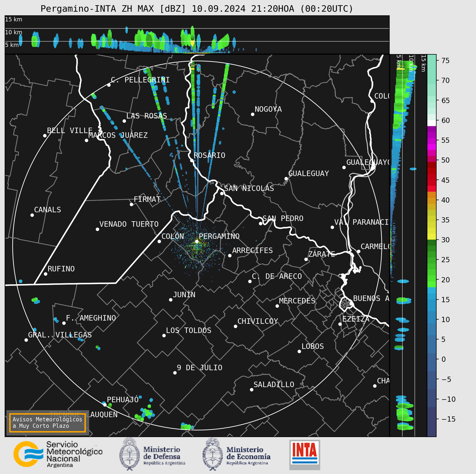Click the ARRECIFES city label

point(253,251)
